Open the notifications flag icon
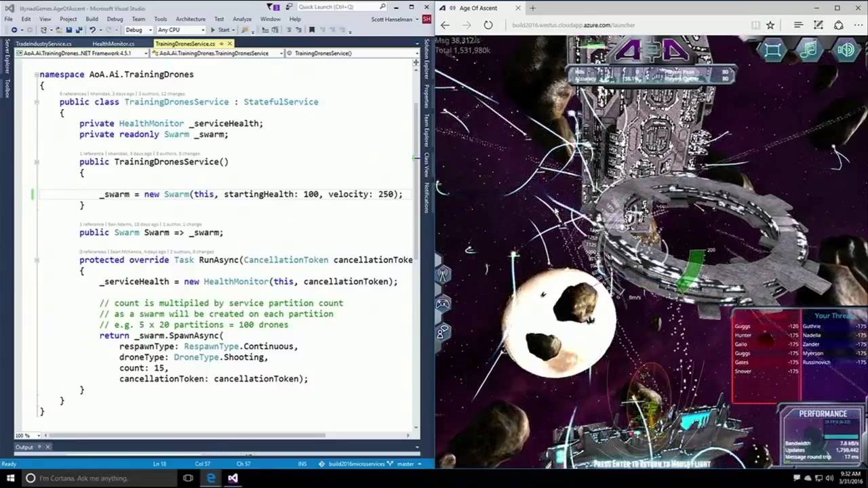This screenshot has height=488, width=868. click(272, 7)
